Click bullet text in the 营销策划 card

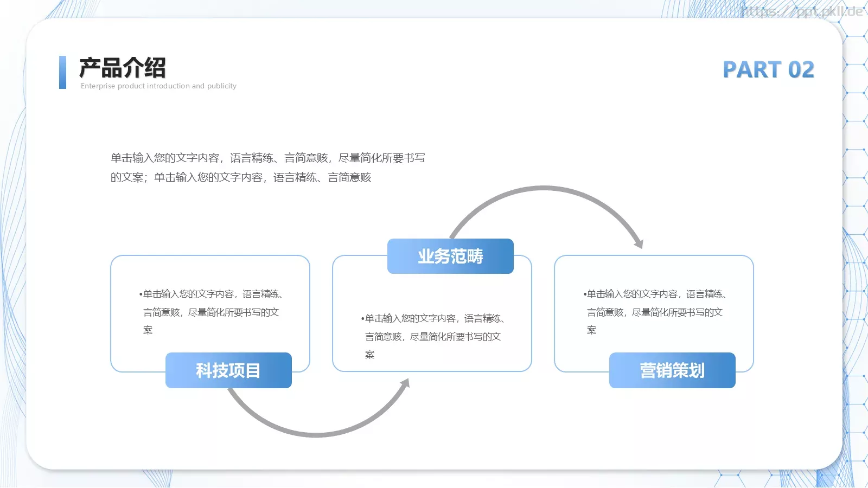point(655,312)
